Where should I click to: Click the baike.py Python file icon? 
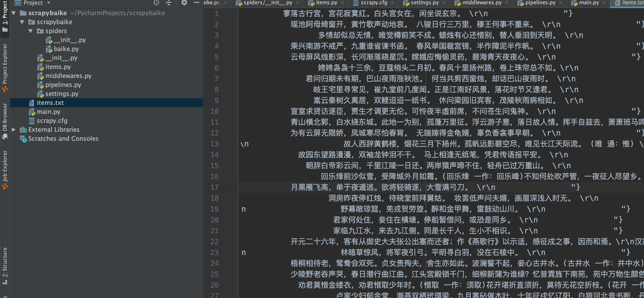tap(49, 49)
